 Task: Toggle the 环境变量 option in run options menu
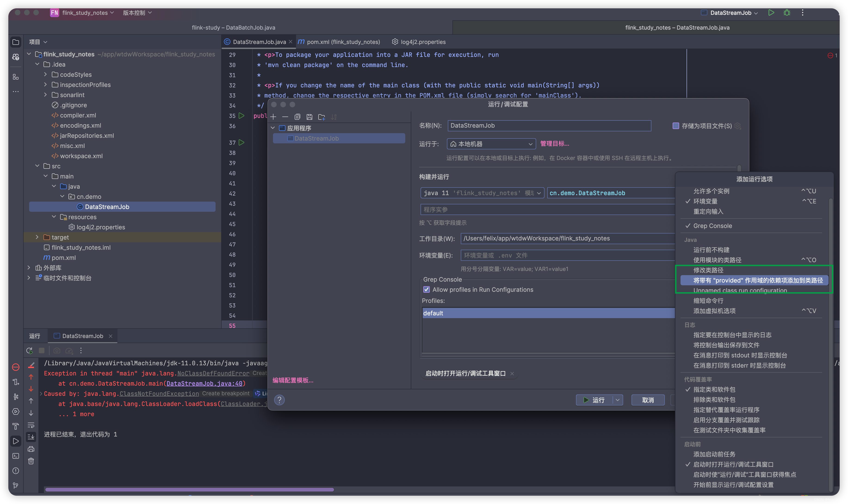coord(705,201)
